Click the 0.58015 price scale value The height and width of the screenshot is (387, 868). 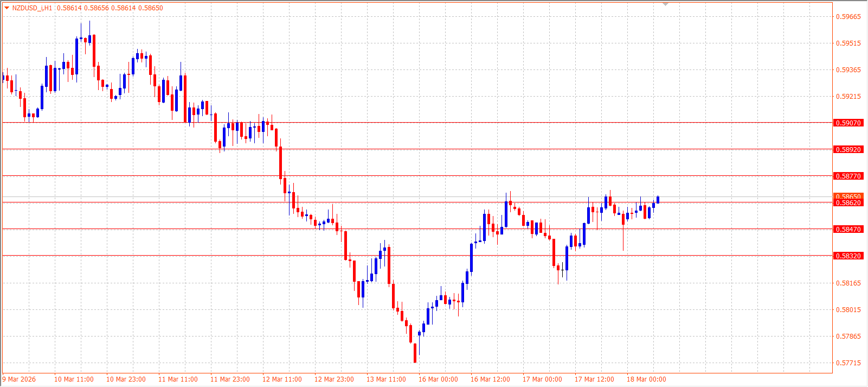(x=848, y=310)
